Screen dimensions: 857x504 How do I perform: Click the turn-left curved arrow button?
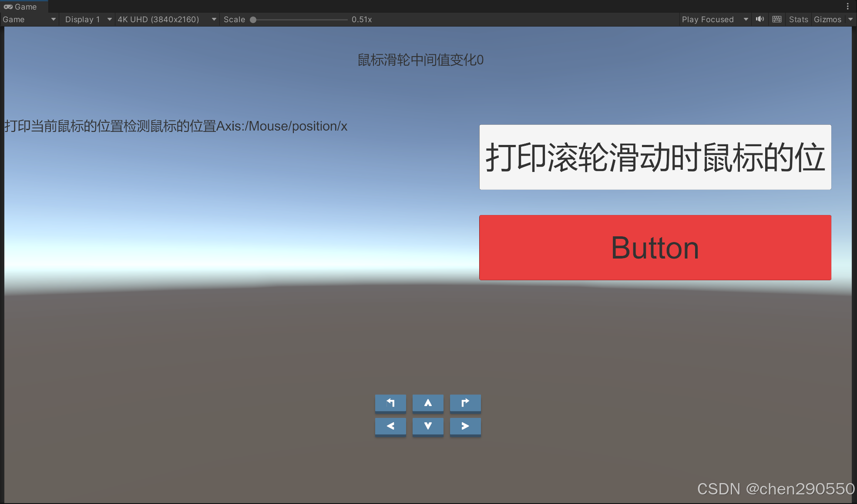pyautogui.click(x=390, y=403)
